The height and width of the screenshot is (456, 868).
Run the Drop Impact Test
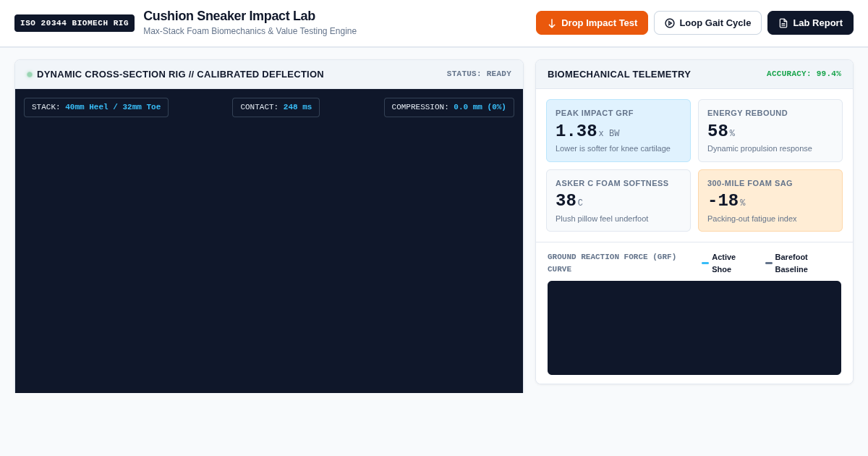(592, 22)
